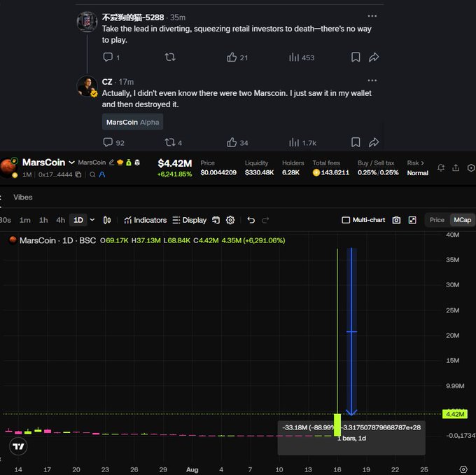Viewport: 476px width, 475px height.
Task: Open 不爱狗的猫-5288 username link
Action: (133, 18)
